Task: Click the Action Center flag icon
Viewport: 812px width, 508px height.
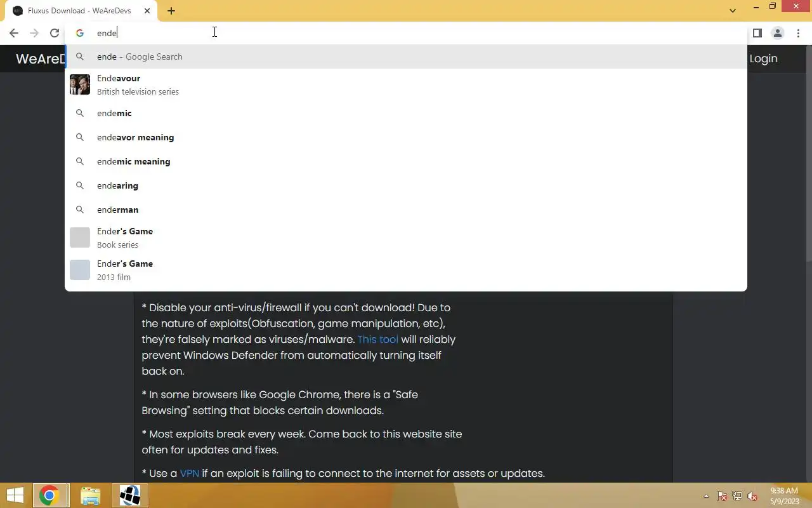Action: (722, 496)
